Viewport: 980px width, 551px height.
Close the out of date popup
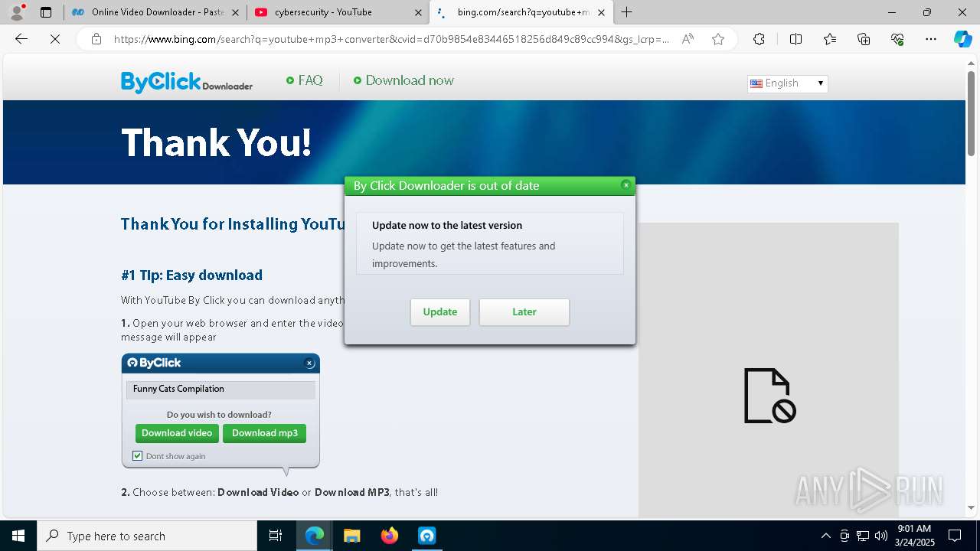(x=626, y=185)
